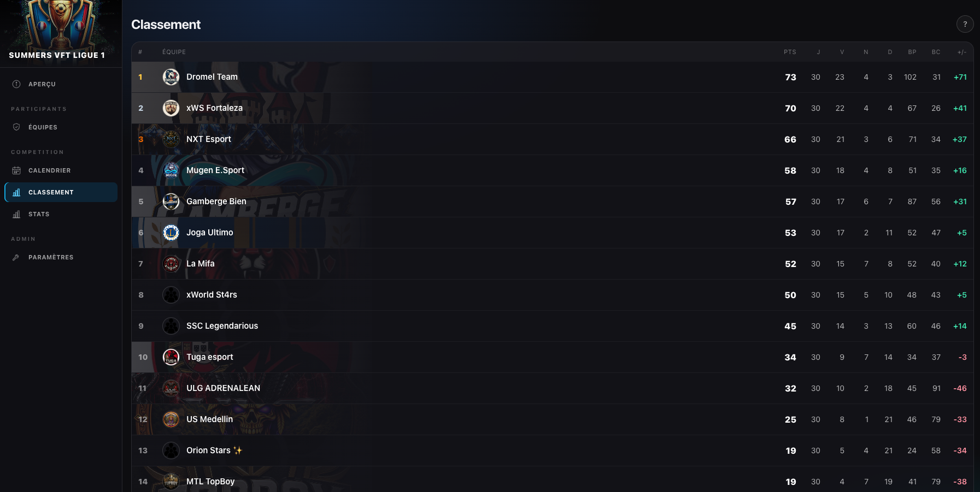Click the Aperçu info icon
The width and height of the screenshot is (980, 492).
[x=16, y=84]
